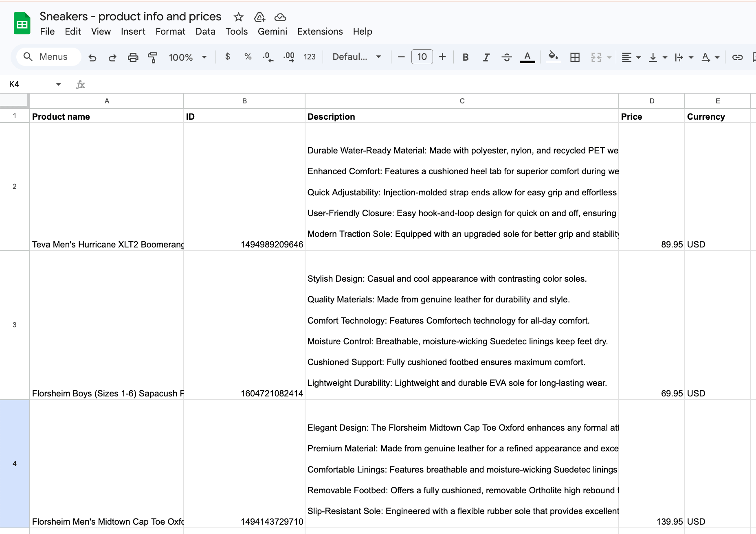Select the Paint format tool
Screen dimensions: 756x534
152,57
